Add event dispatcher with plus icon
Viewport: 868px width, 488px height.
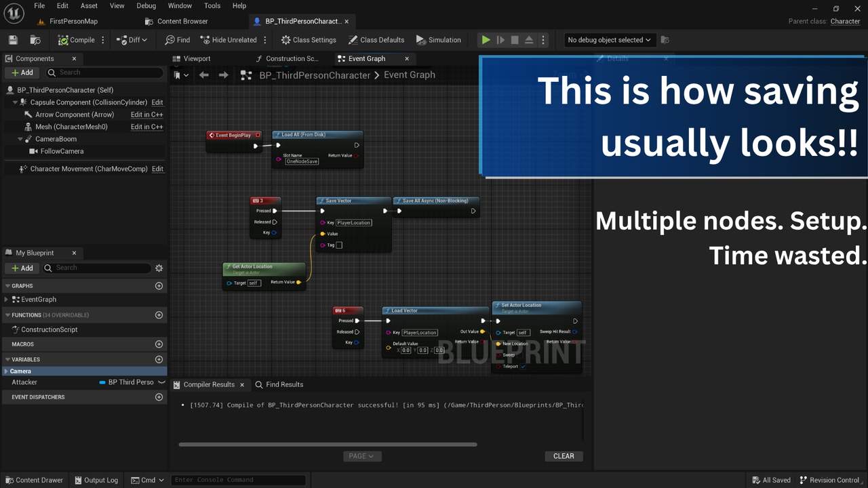point(159,397)
